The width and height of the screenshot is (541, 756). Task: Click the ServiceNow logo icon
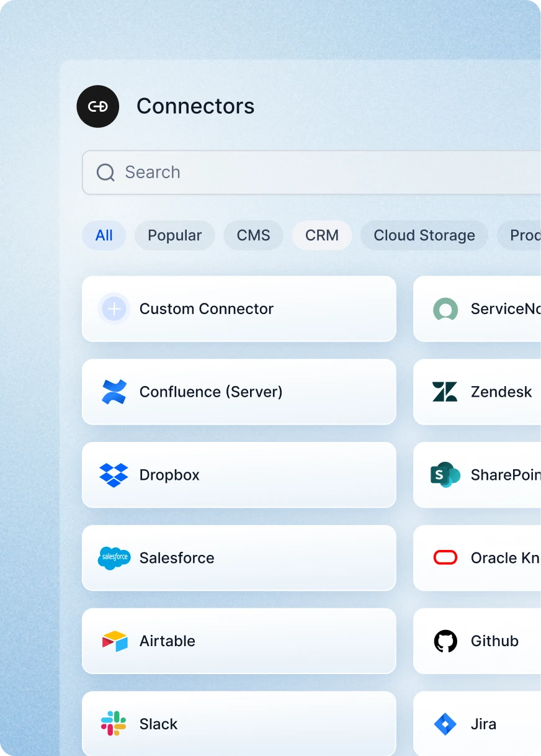click(x=445, y=309)
